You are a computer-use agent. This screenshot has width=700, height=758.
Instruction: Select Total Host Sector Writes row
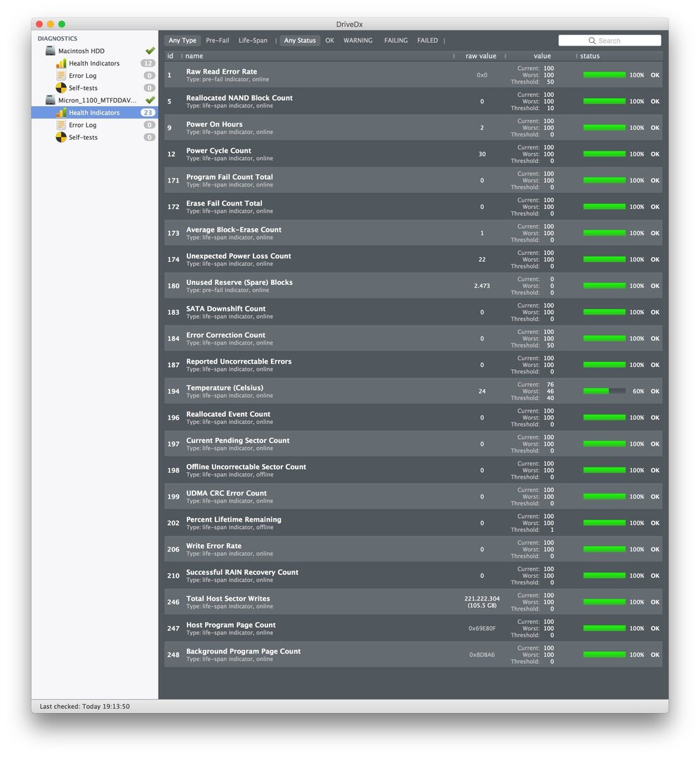[413, 602]
